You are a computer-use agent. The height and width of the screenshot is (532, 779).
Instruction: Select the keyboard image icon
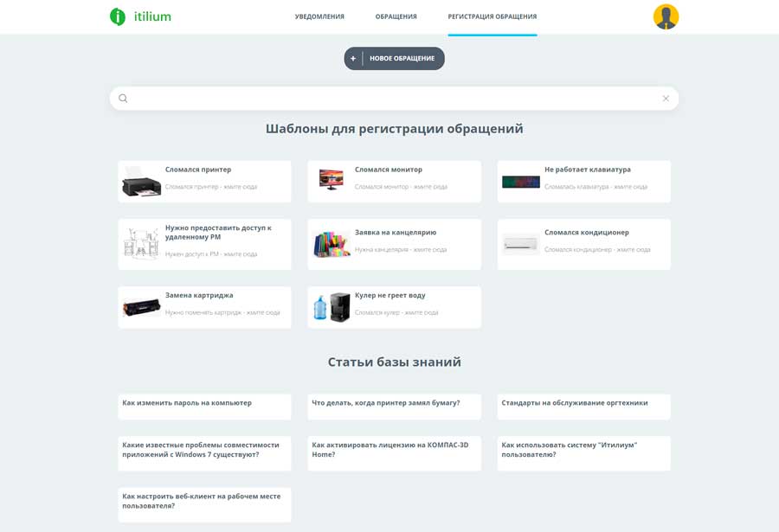521,182
